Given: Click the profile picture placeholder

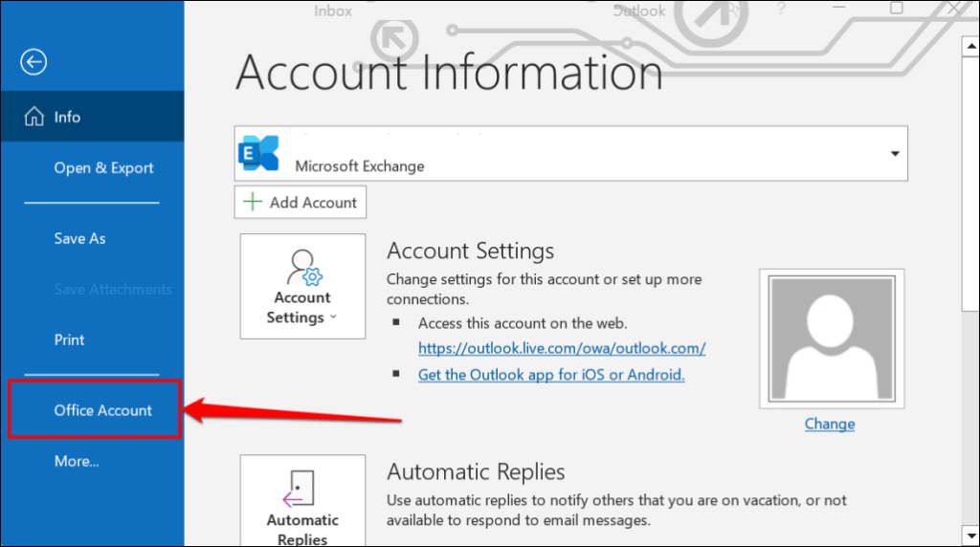Looking at the screenshot, I should (x=832, y=339).
